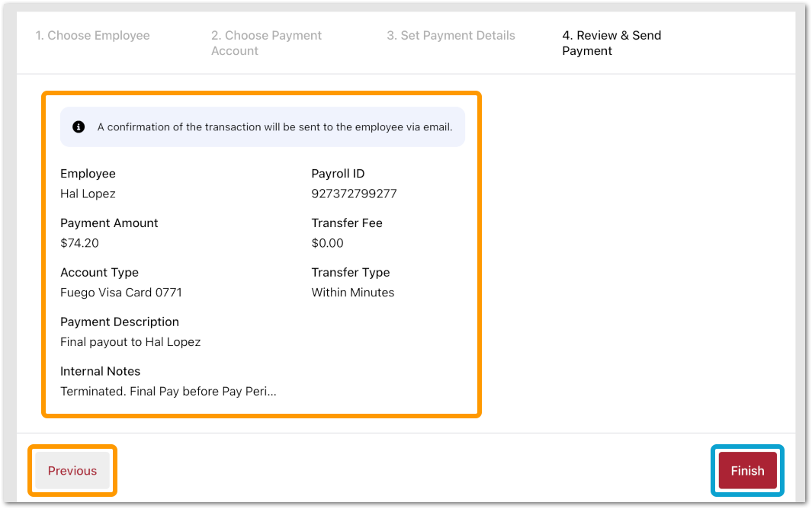The image size is (812, 509).
Task: Click the $74.20 payment amount value
Action: pos(79,243)
